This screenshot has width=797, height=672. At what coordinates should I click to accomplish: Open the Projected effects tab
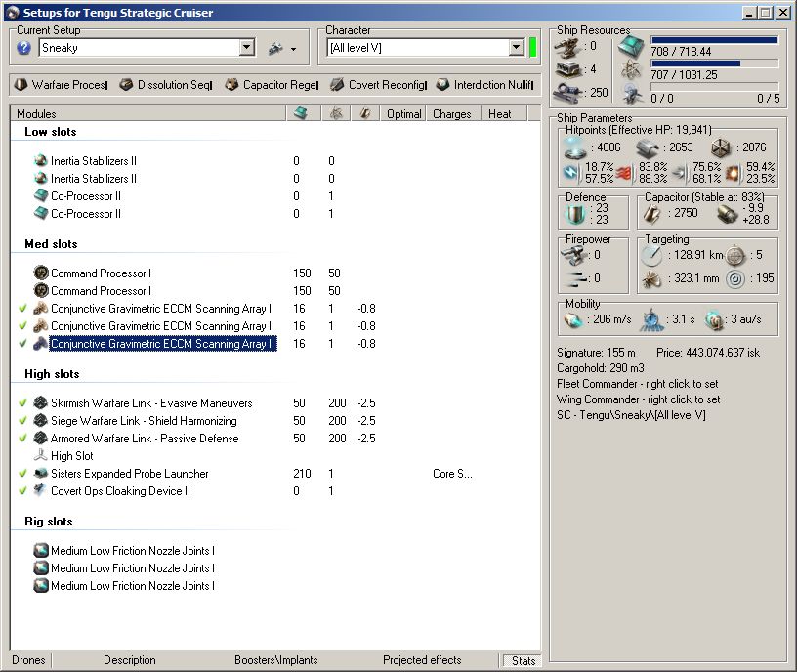pyautogui.click(x=422, y=660)
